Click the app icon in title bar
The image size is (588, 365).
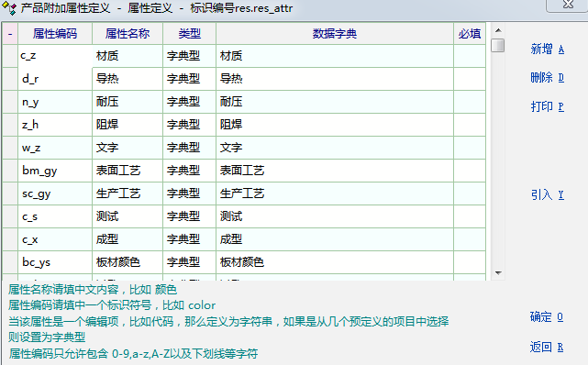click(9, 8)
